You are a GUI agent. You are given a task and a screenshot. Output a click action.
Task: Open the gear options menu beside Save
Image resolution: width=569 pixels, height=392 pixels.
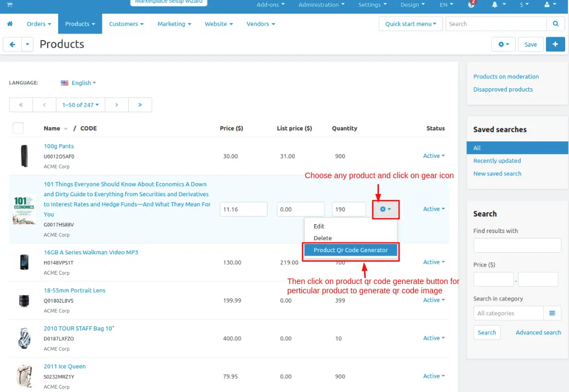point(503,44)
